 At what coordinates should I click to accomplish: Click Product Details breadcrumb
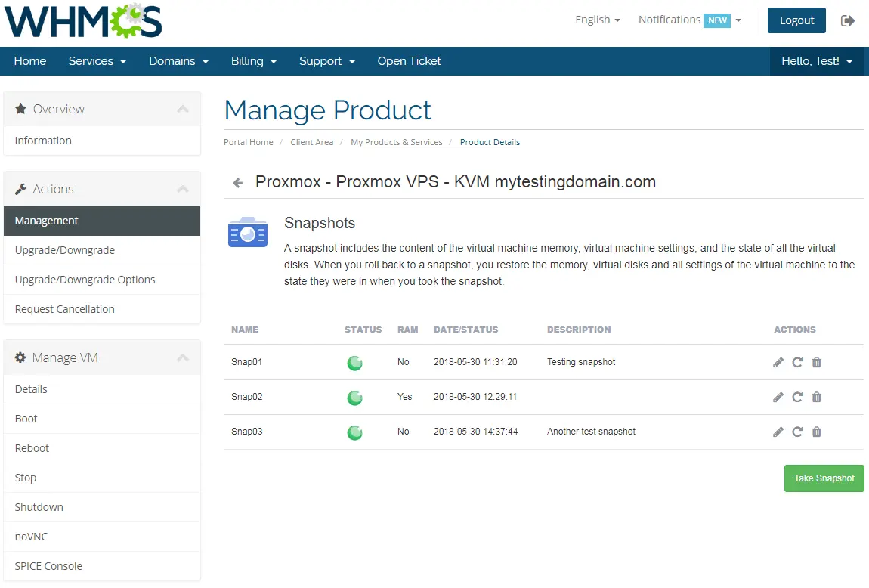(490, 142)
